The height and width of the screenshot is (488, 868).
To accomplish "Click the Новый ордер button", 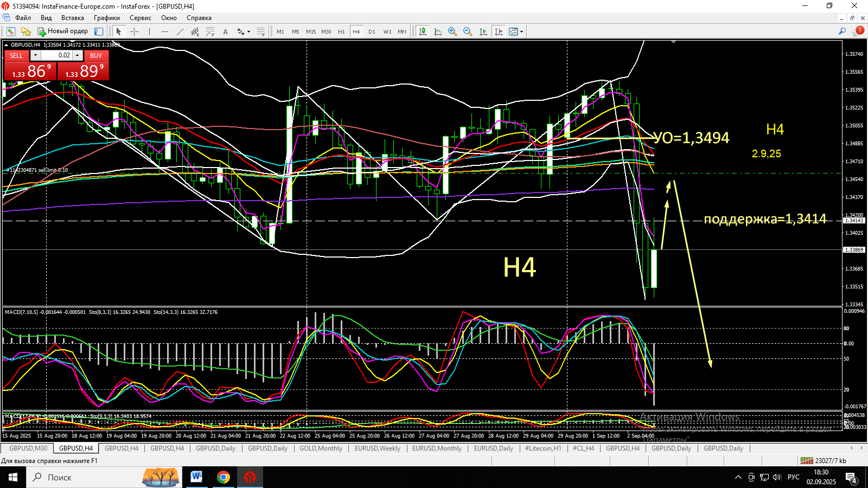I will click(62, 31).
